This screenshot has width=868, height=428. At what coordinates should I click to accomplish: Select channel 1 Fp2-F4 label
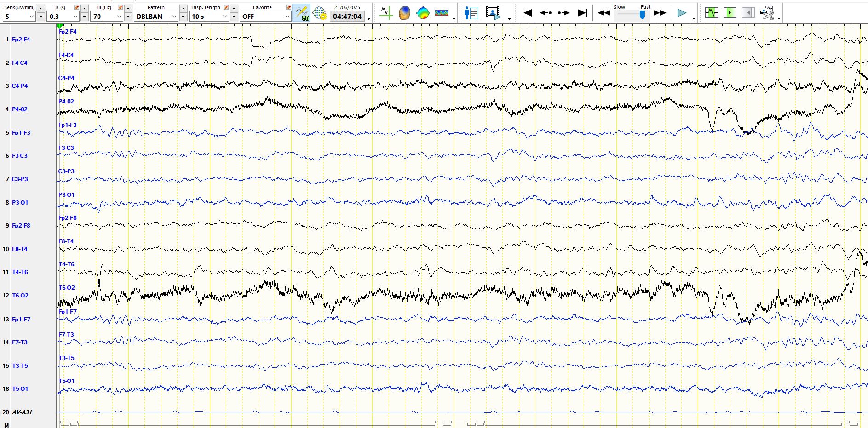click(x=21, y=40)
